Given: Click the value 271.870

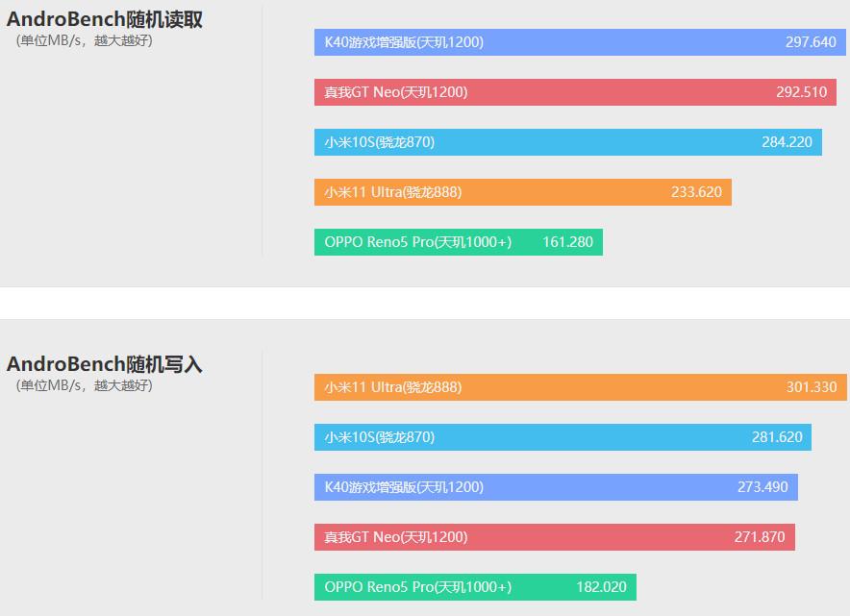Looking at the screenshot, I should pos(760,537).
